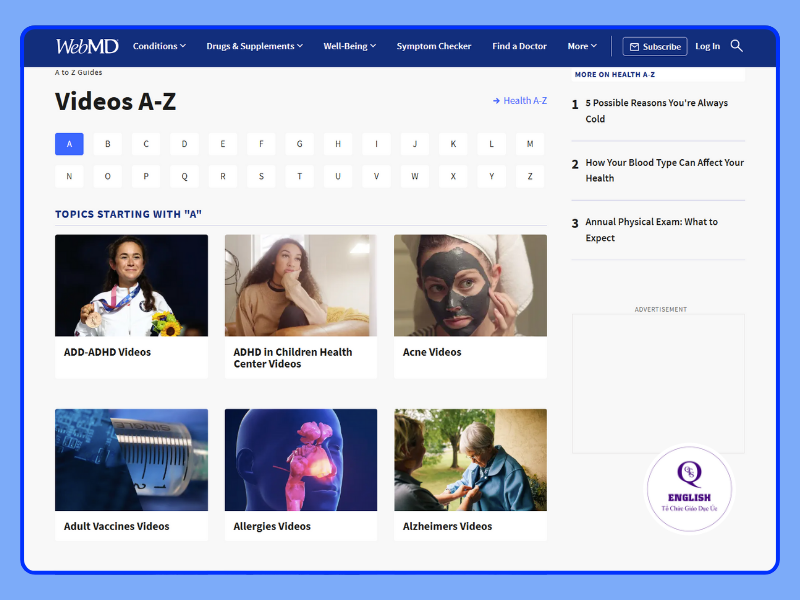Open the More dropdown in navbar
Screen dimensions: 800x600
click(x=582, y=46)
